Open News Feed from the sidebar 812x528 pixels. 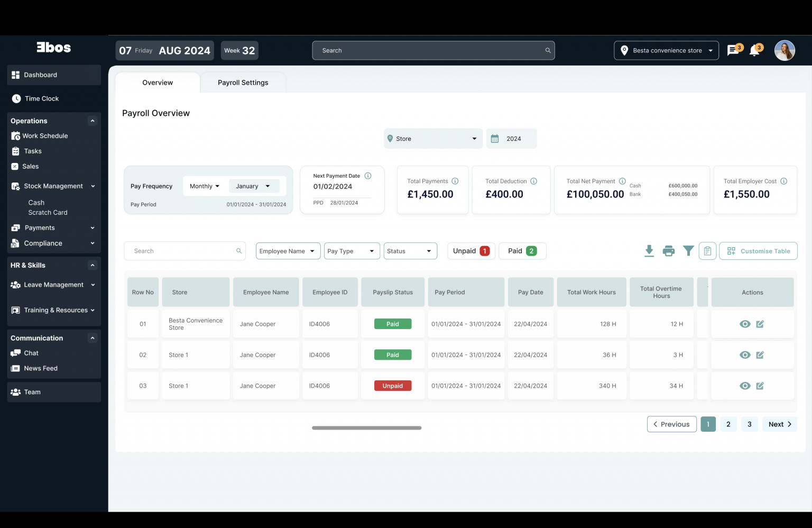[x=40, y=368]
